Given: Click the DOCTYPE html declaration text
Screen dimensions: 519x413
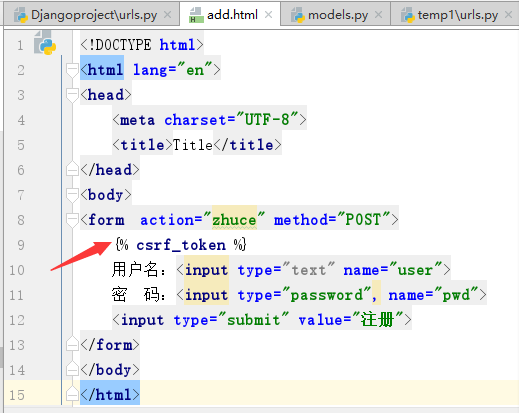Looking at the screenshot, I should click(x=142, y=45).
